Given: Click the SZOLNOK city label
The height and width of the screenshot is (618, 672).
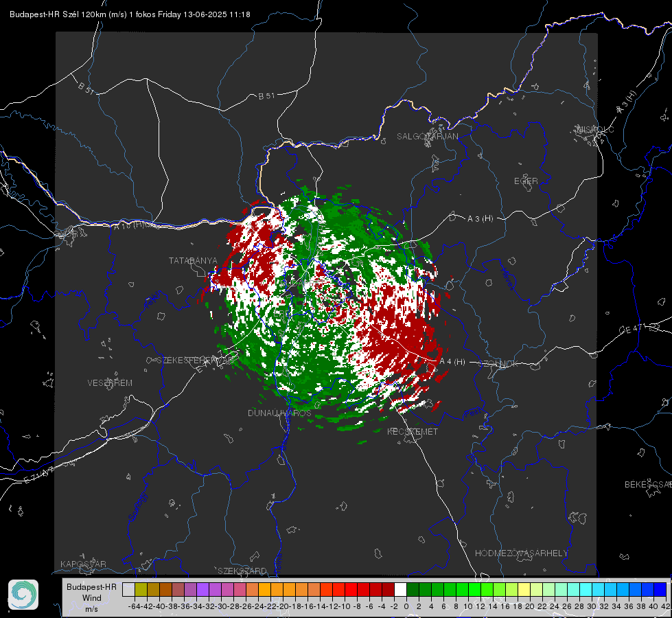Looking at the screenshot, I should click(x=498, y=364).
